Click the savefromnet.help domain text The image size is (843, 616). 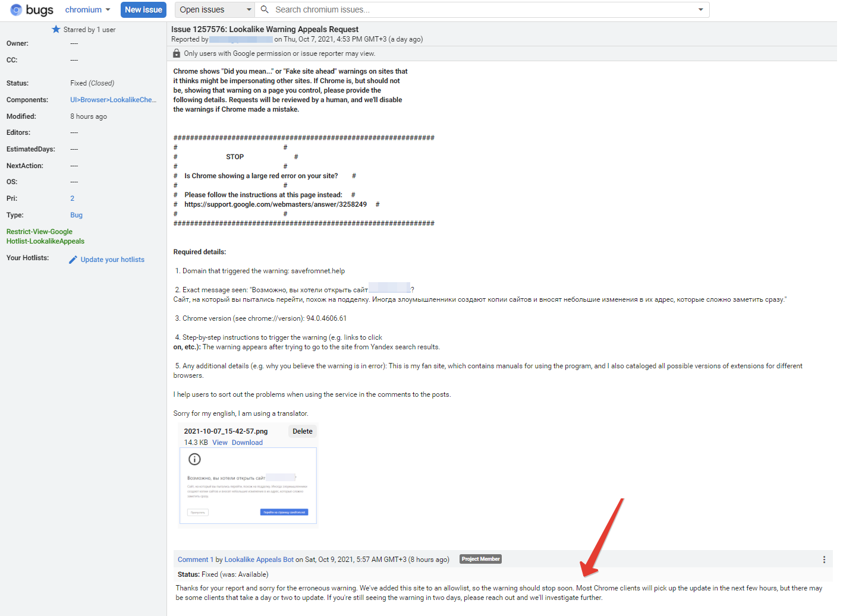click(x=318, y=271)
